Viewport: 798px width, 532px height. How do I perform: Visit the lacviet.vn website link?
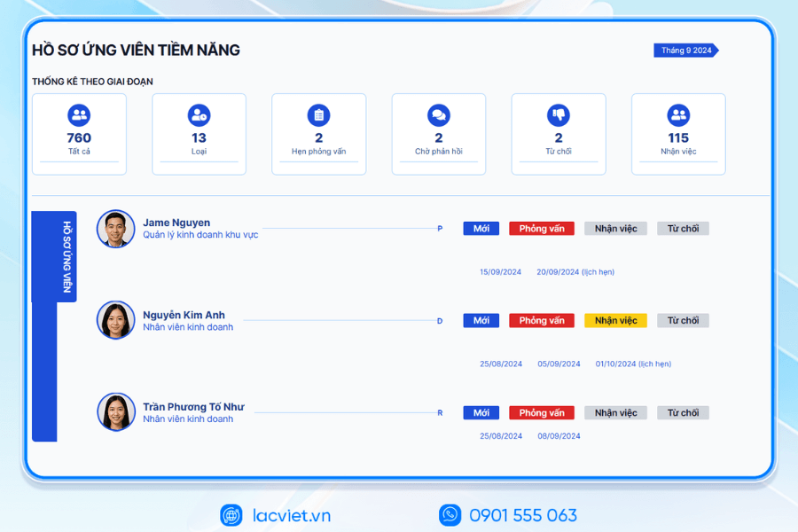[x=291, y=515]
